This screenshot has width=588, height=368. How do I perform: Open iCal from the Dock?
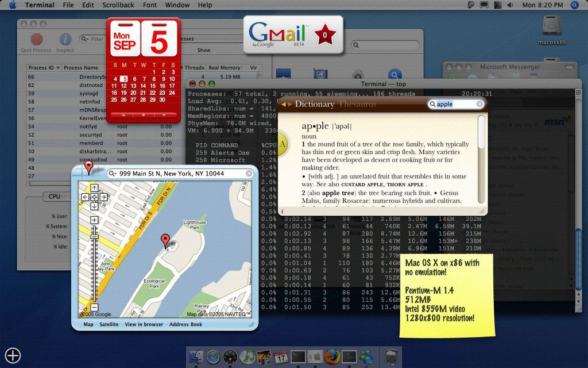click(x=281, y=356)
